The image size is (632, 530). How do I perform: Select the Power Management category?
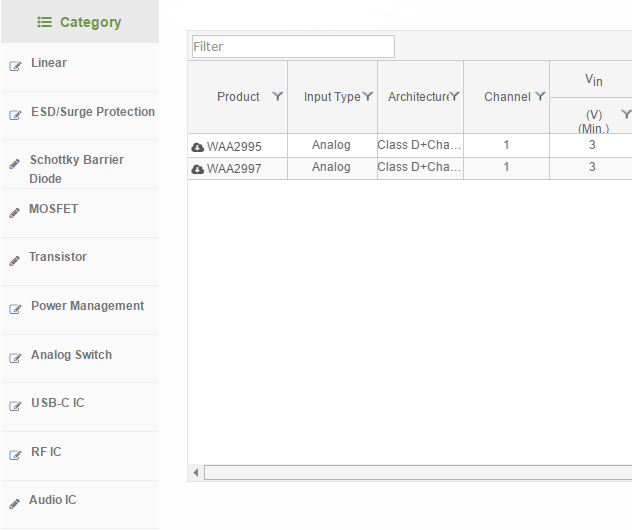click(87, 306)
